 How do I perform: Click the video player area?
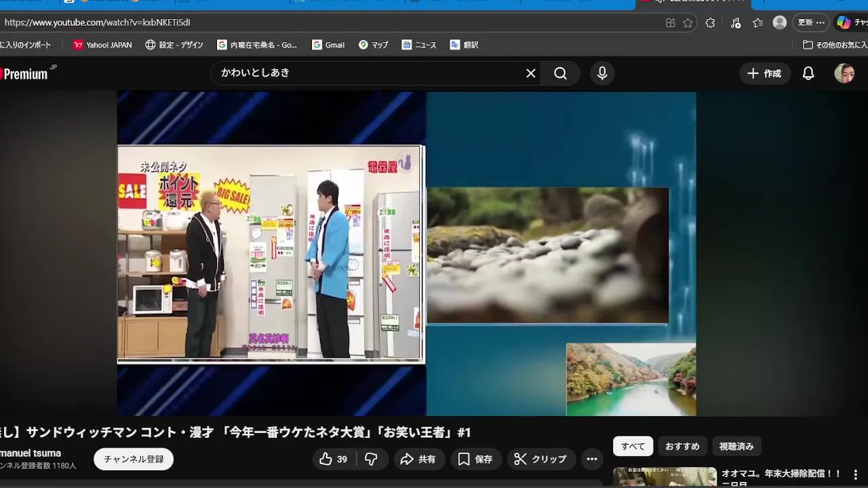[407, 253]
